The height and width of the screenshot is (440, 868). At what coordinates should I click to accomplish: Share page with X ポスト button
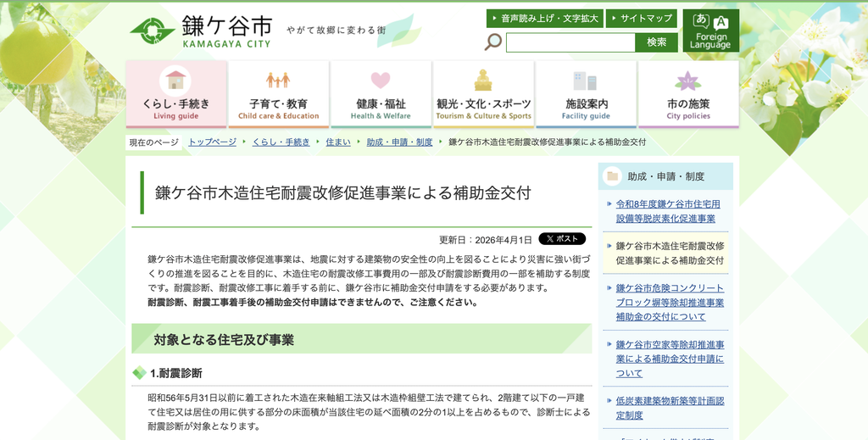tap(562, 239)
